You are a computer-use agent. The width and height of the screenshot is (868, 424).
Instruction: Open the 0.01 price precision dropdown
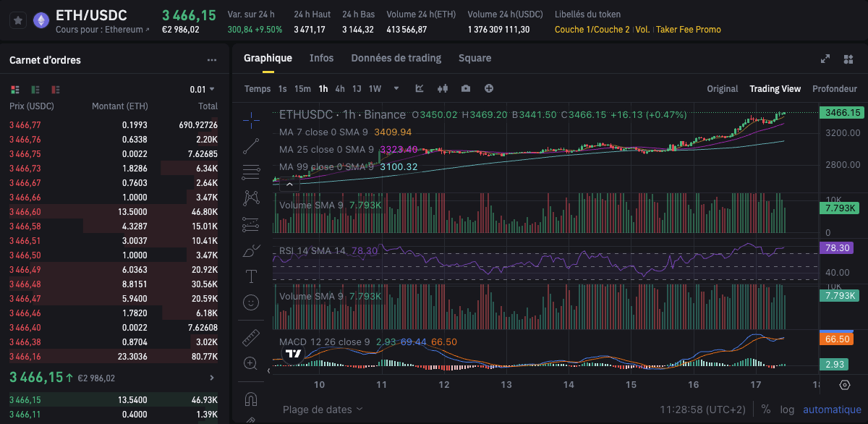coord(203,90)
